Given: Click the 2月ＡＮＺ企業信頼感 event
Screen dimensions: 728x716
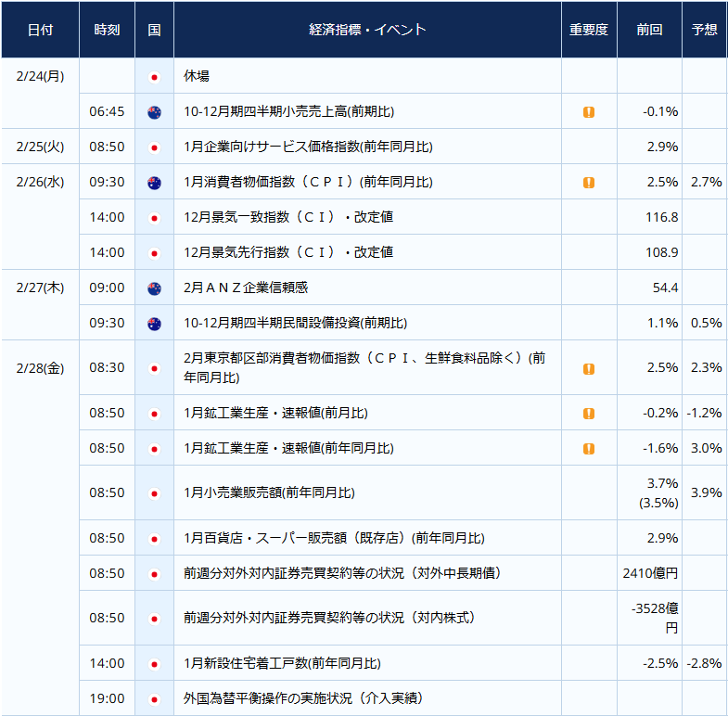Looking at the screenshot, I should (246, 288).
